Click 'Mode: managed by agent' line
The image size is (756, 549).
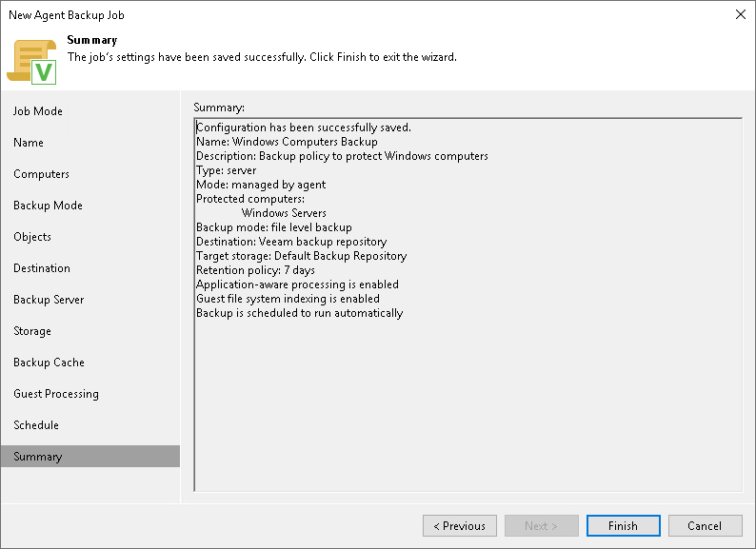[261, 185]
